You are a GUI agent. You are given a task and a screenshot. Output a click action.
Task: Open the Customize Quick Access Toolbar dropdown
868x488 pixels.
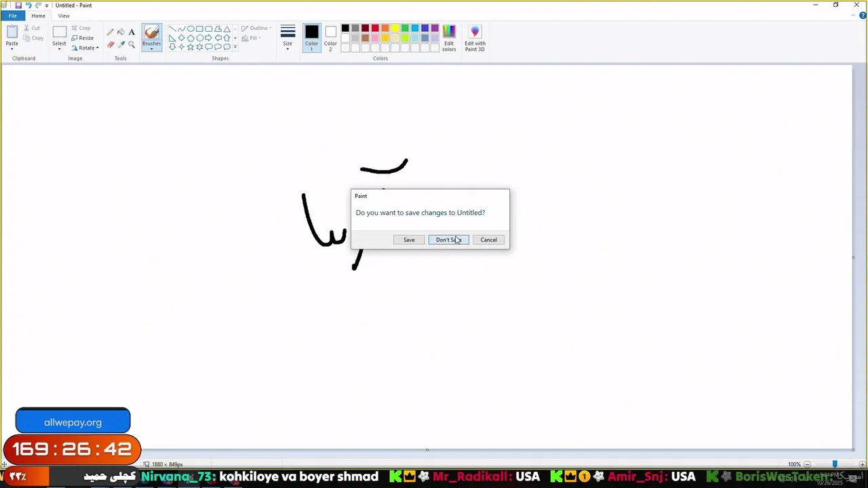click(x=47, y=5)
